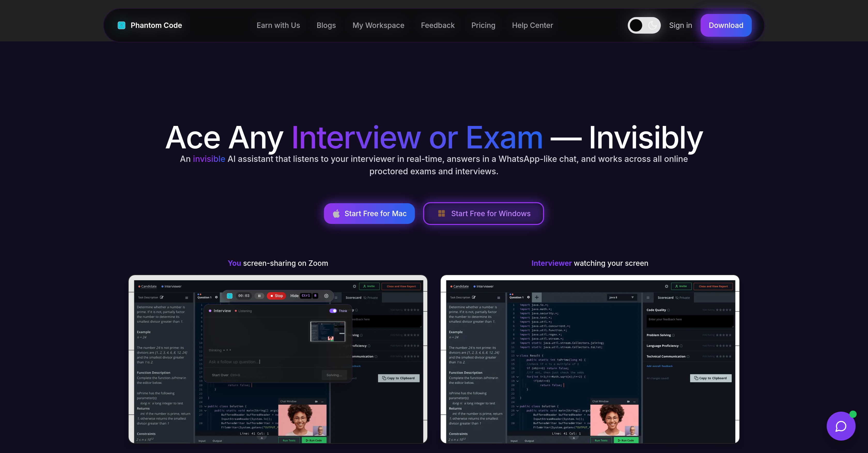
Task: Collapse class Result fold arrow, line 13
Action: coord(517,356)
